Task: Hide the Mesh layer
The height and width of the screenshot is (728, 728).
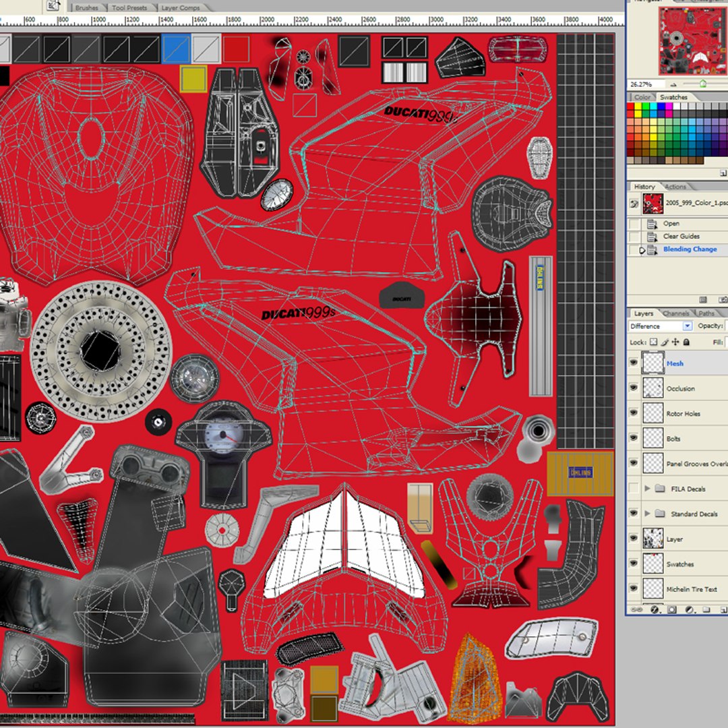Action: coord(634,363)
